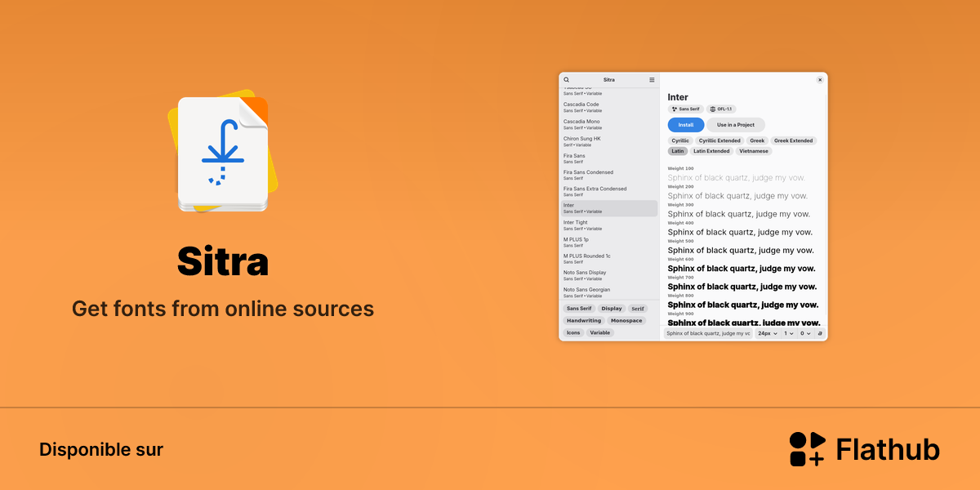Click the Use in a Project button
The height and width of the screenshot is (490, 980).
736,125
